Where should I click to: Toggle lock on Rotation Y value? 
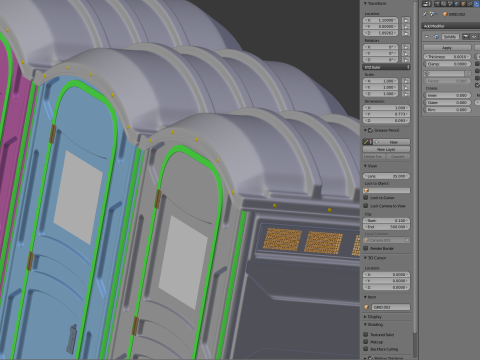(406, 54)
